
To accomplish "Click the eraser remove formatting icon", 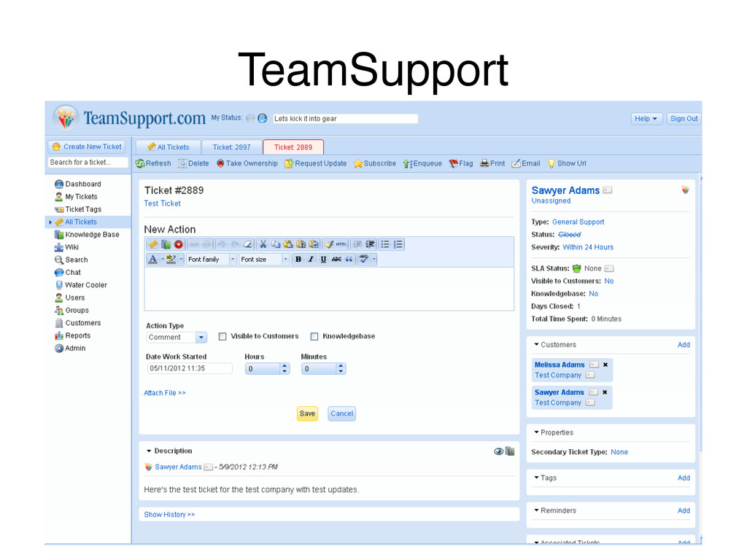I will coord(248,244).
